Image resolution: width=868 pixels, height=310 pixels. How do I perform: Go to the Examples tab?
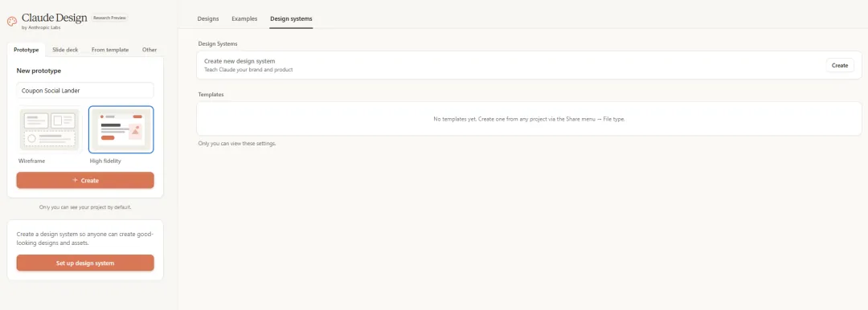coord(244,18)
